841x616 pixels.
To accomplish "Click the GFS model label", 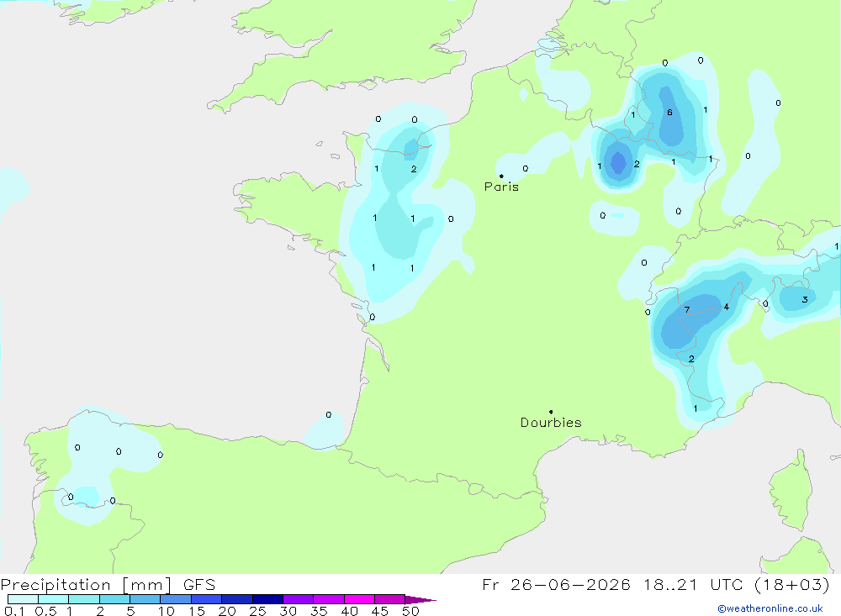I will pos(199,585).
